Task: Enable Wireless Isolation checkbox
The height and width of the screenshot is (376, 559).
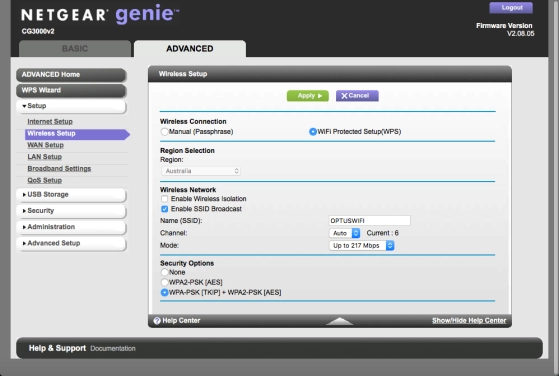Action: (164, 199)
